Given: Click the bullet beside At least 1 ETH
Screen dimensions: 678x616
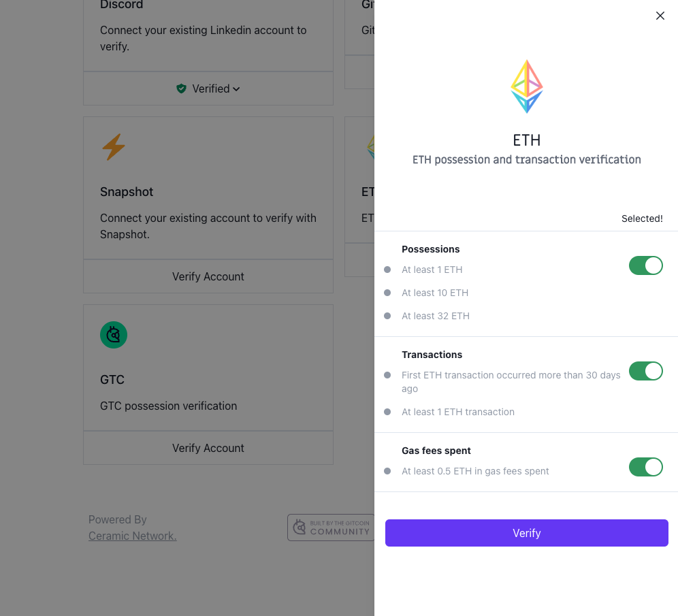Looking at the screenshot, I should coord(387,270).
